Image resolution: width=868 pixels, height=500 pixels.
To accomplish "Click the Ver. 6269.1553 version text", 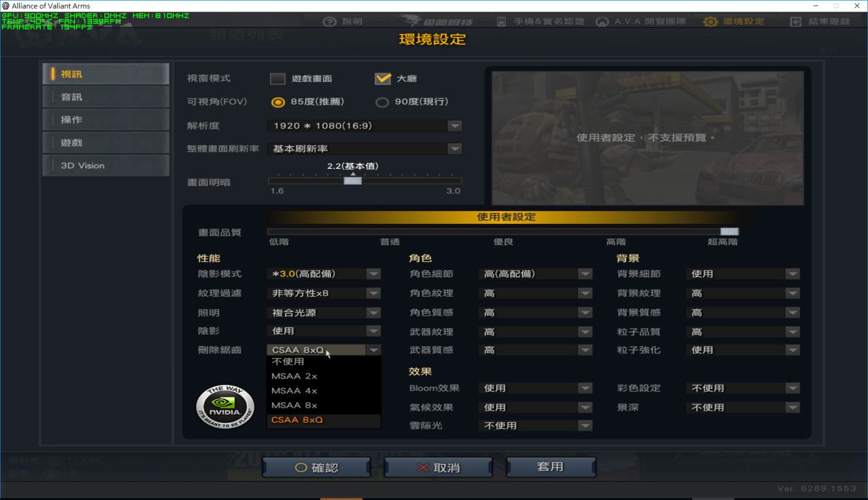I will point(816,489).
